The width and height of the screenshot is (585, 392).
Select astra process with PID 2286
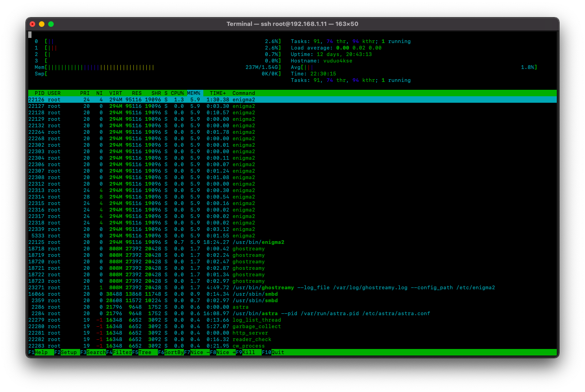tap(292, 307)
